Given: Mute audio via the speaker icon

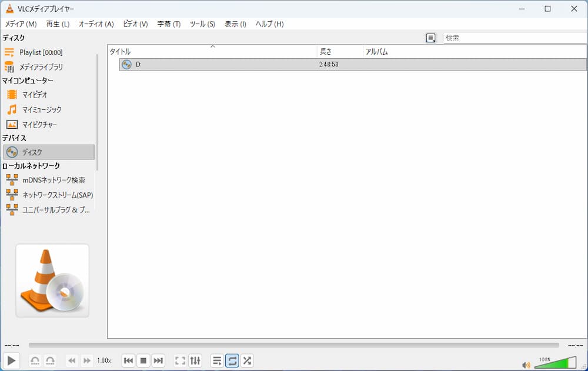Looking at the screenshot, I should (526, 365).
